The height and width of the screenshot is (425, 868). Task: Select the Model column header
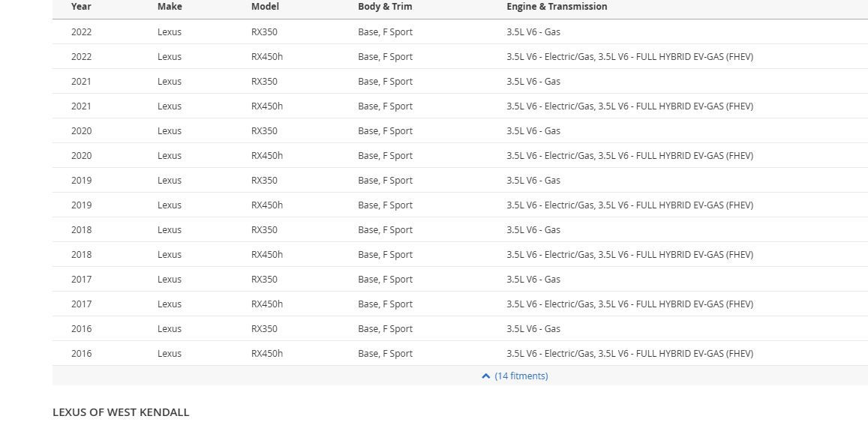(265, 7)
